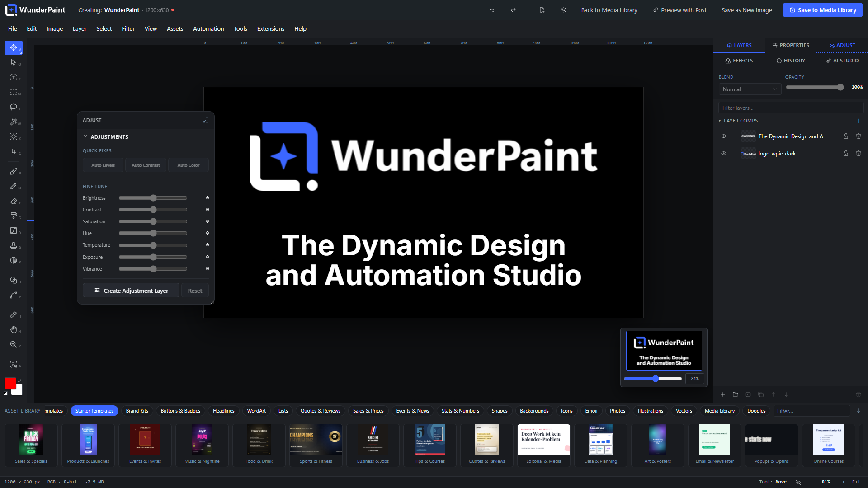Image resolution: width=868 pixels, height=488 pixels.
Task: Select the Crop tool
Action: [x=14, y=152]
